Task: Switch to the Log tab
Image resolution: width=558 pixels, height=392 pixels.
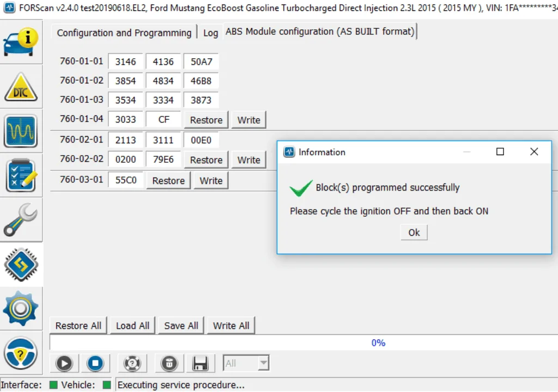Action: (210, 33)
